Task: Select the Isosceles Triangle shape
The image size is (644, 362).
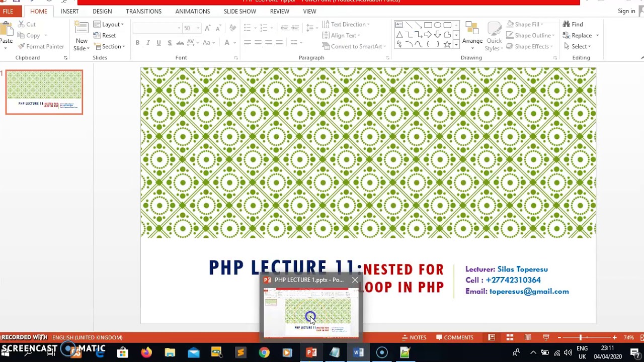Action: 399,35
